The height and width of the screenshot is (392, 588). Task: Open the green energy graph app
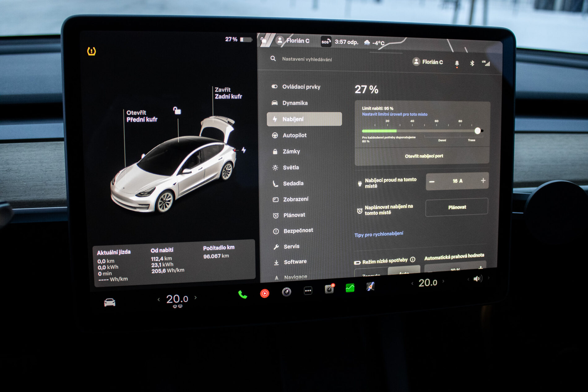tap(350, 288)
